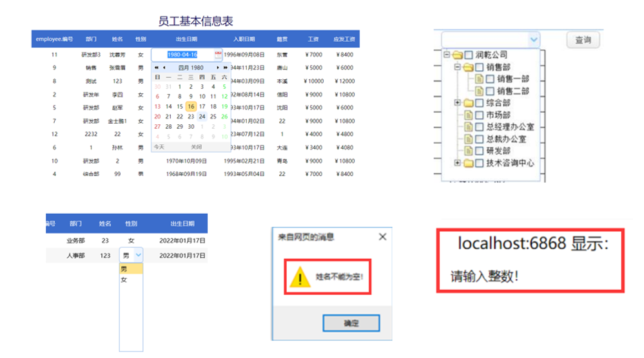Image resolution: width=644 pixels, height=358 pixels.
Task: Expand the 综合部 tree node
Action: coord(457,103)
